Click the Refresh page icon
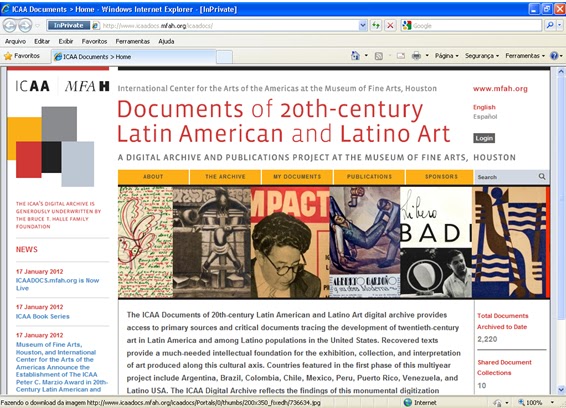This screenshot has height=408, width=566. (376, 26)
